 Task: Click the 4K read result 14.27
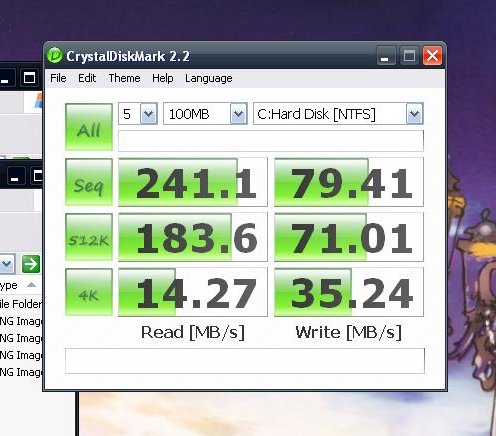pyautogui.click(x=193, y=292)
